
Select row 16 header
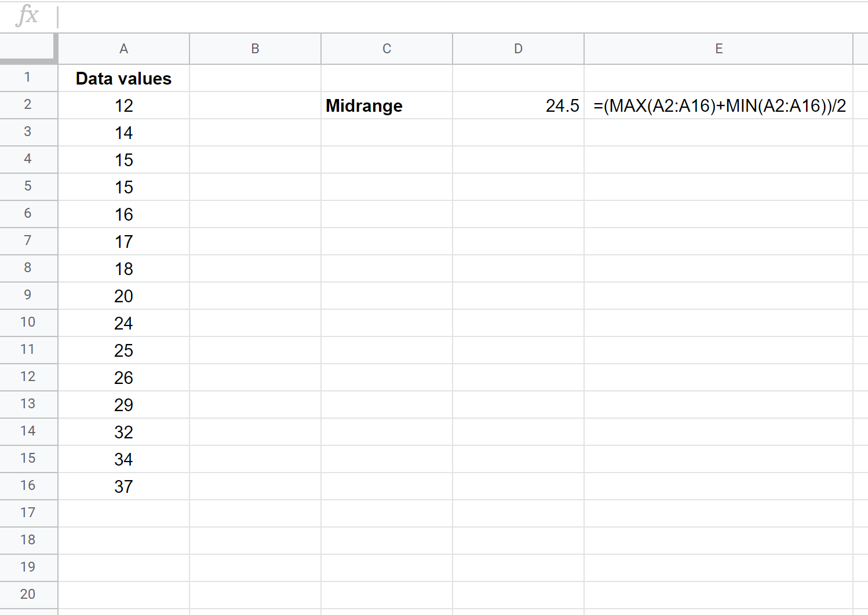(28, 486)
